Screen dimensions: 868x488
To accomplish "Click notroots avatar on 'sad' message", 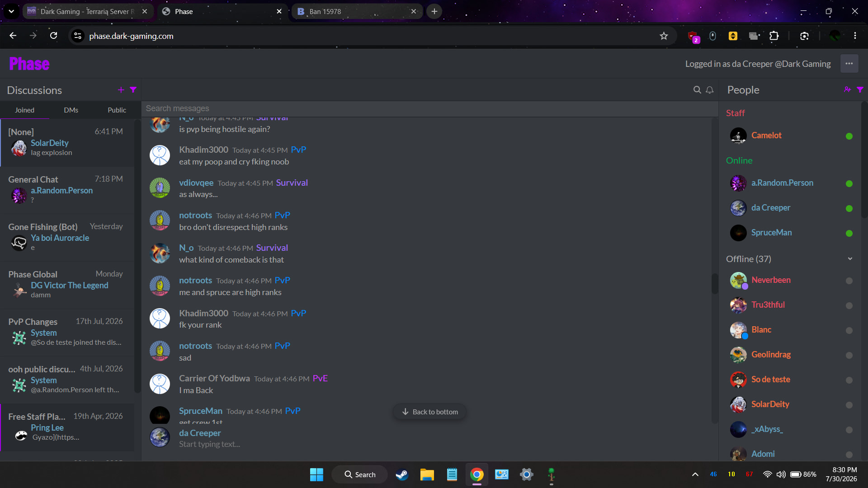I will click(x=160, y=351).
